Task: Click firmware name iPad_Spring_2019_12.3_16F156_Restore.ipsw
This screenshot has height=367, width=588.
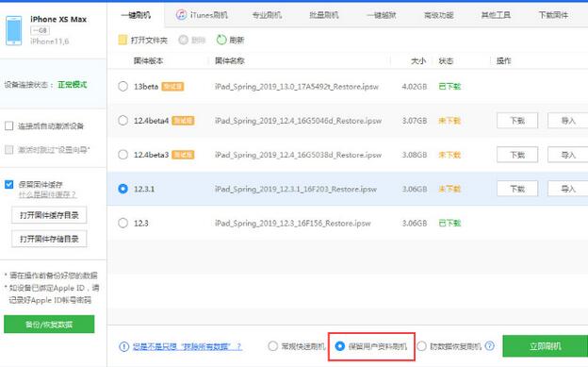Action: 292,224
